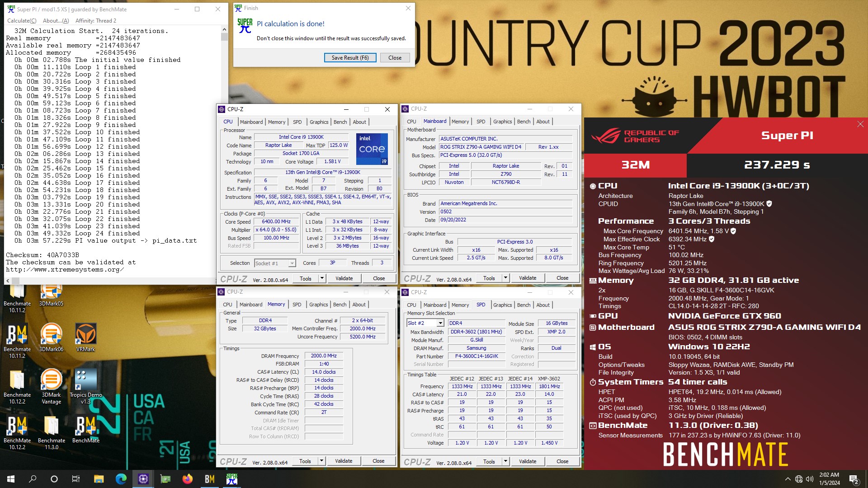Image resolution: width=868 pixels, height=488 pixels.
Task: Click the 237.229 s result text
Action: pos(777,165)
